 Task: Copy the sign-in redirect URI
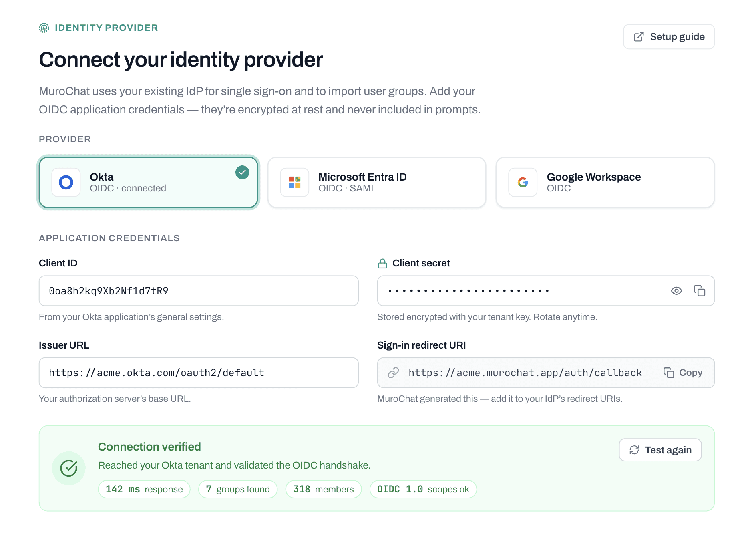[x=683, y=373]
